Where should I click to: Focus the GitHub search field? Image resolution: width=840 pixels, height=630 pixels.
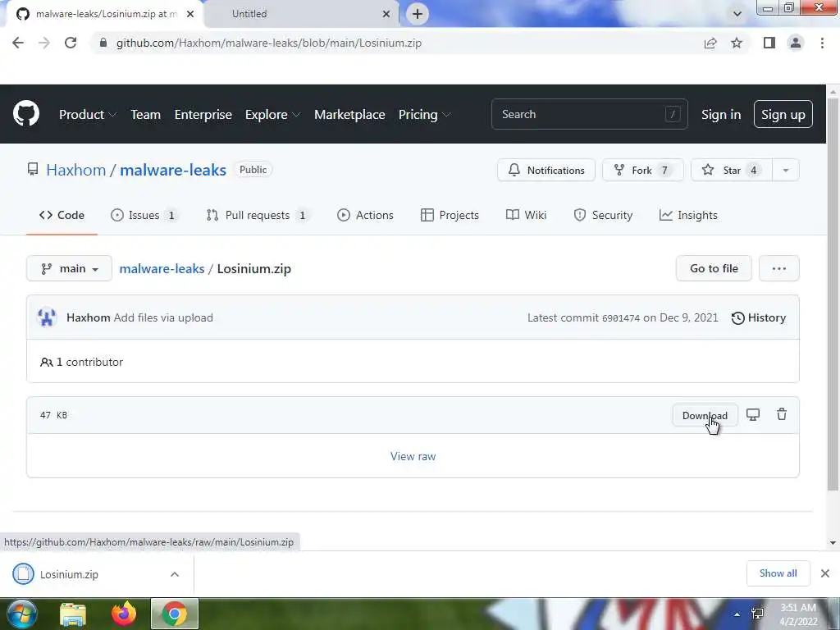(x=589, y=114)
